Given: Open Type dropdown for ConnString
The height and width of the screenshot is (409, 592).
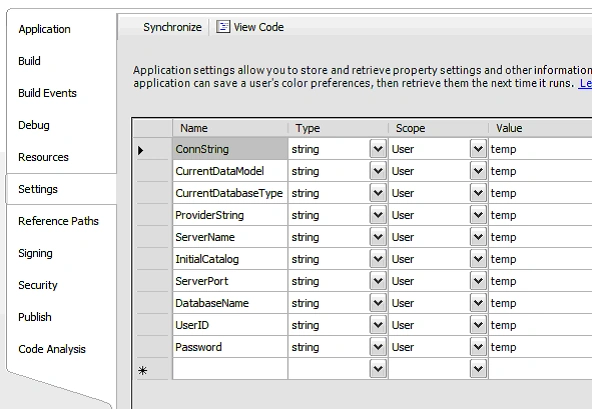Looking at the screenshot, I should click(x=378, y=149).
